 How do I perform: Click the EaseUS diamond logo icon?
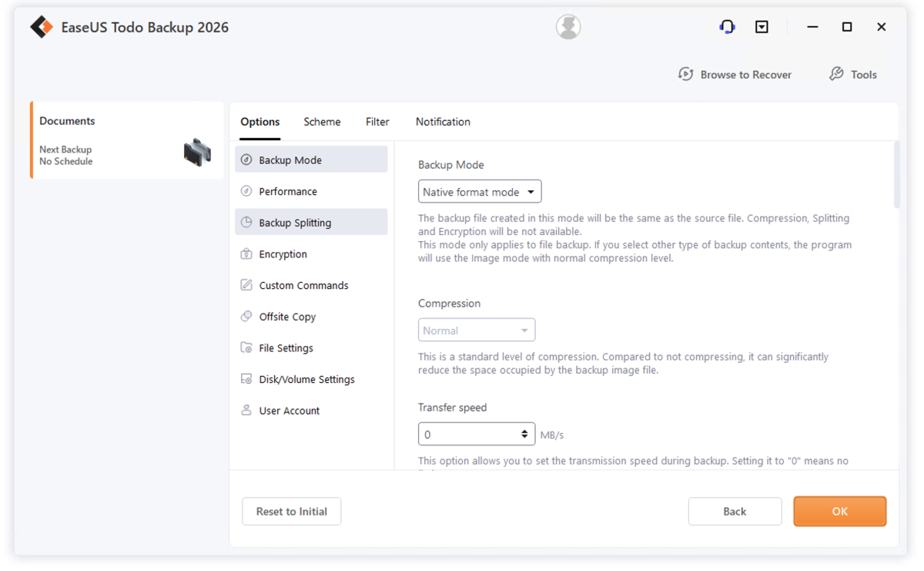tap(42, 27)
